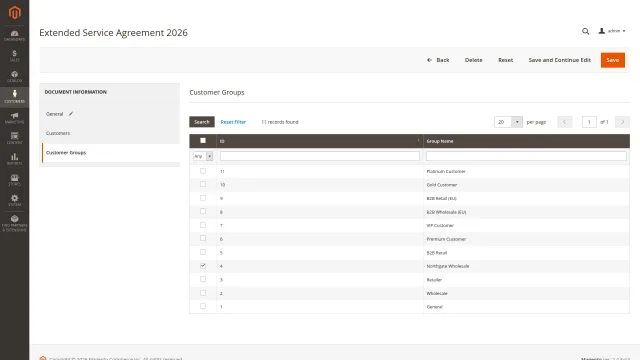Click the Magento logo icon

15,13
